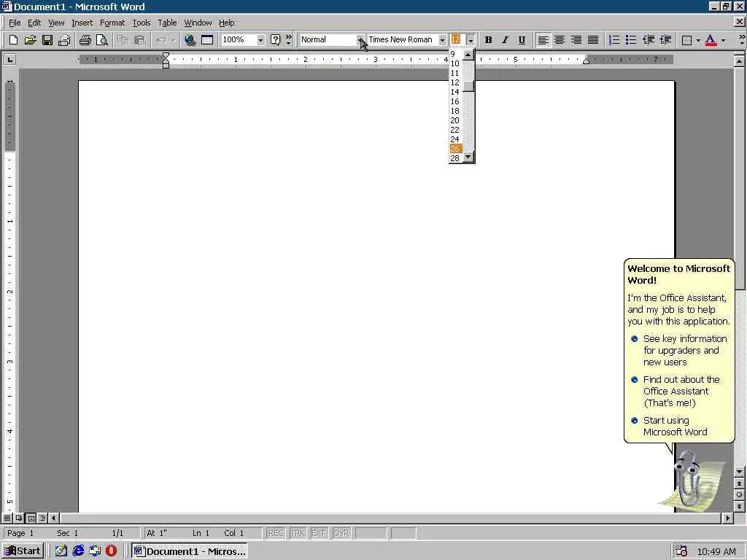The height and width of the screenshot is (560, 747).
Task: Toggle Italic formatting
Action: point(505,40)
